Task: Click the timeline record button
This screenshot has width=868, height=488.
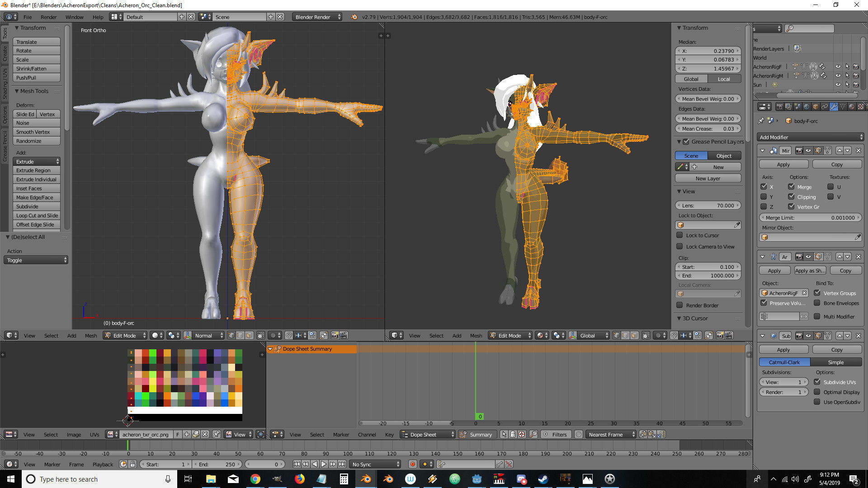Action: click(412, 464)
